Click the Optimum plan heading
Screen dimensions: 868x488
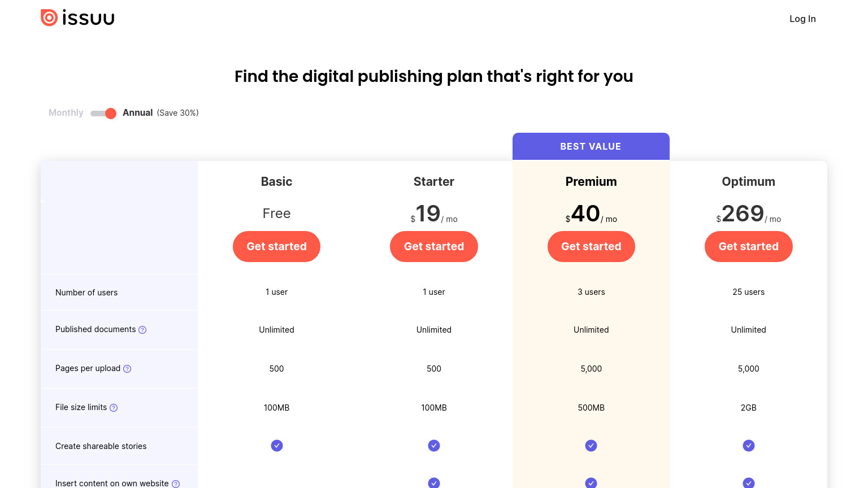click(749, 182)
